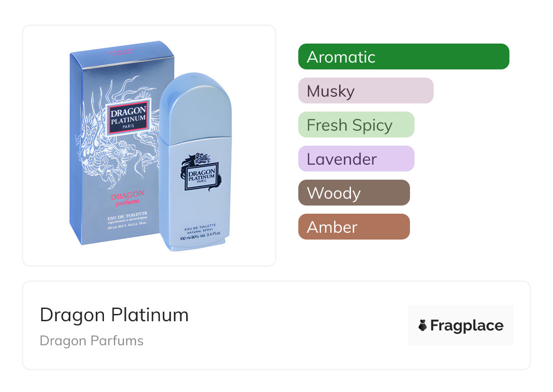Click the red Dragon parfums box logo

point(128,197)
